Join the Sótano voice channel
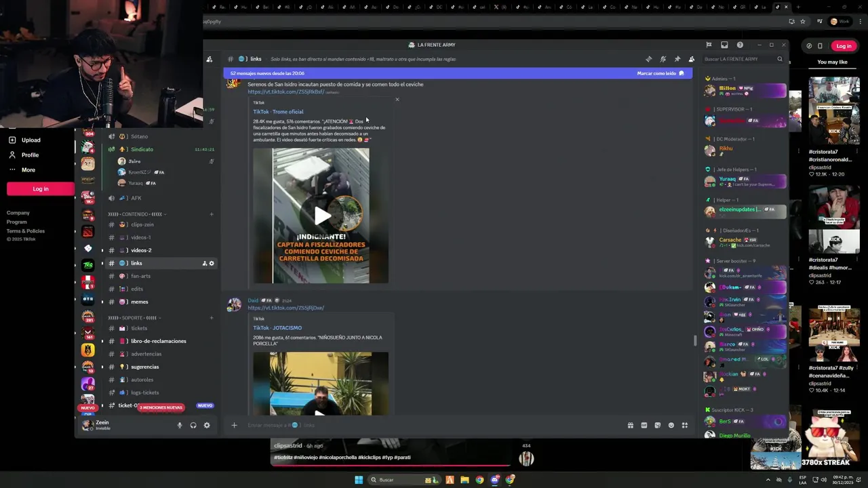Image resolution: width=868 pixels, height=488 pixels. tap(161, 136)
